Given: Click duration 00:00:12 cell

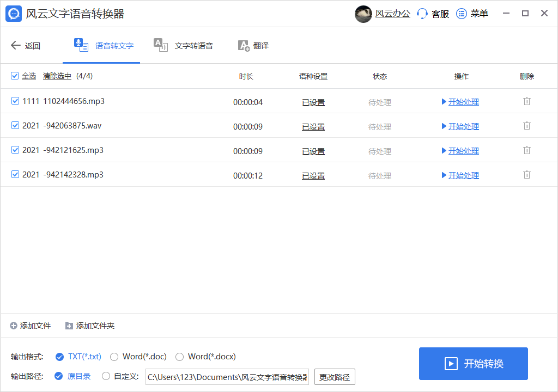Looking at the screenshot, I should [248, 176].
